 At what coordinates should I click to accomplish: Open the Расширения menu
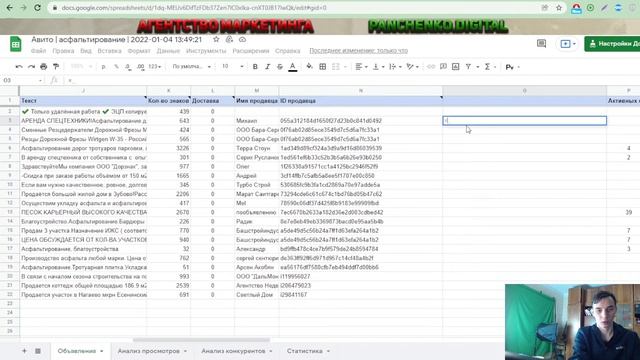(x=251, y=51)
